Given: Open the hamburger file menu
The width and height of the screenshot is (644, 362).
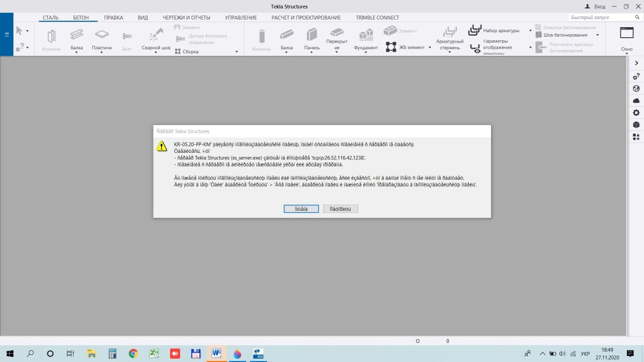Looking at the screenshot, I should tap(7, 35).
